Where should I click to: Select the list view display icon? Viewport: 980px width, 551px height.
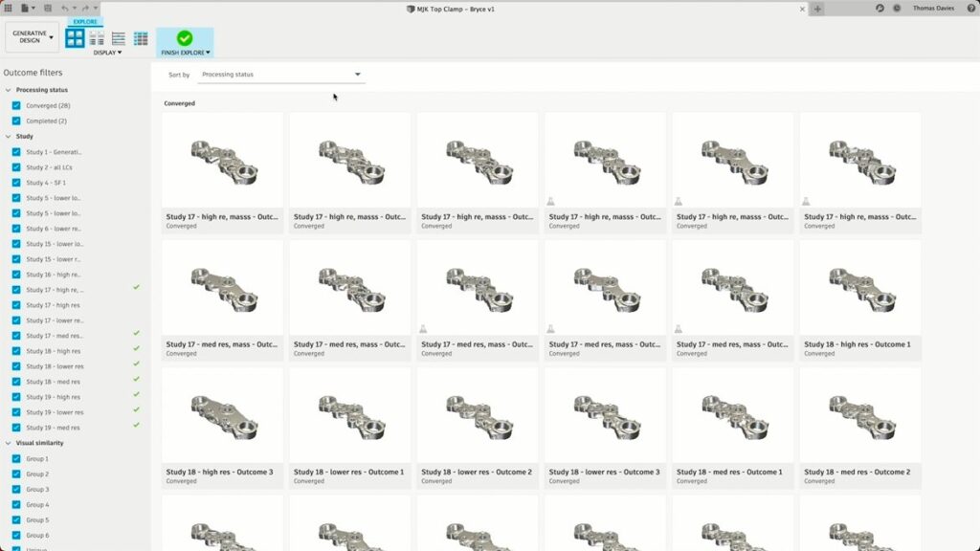pyautogui.click(x=119, y=37)
